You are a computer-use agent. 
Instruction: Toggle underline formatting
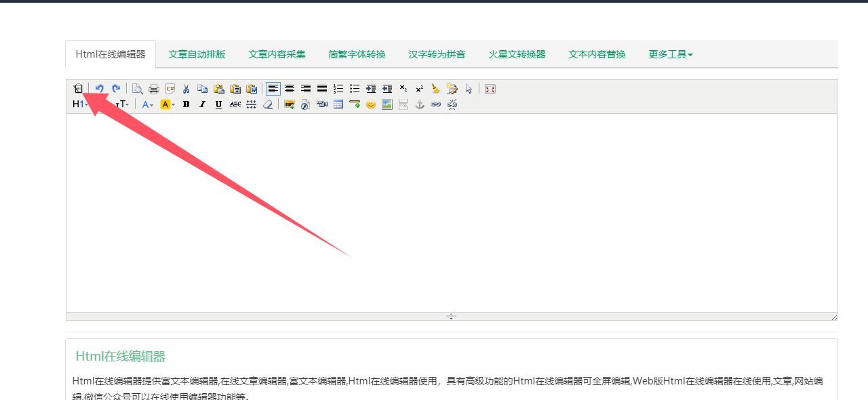[218, 104]
